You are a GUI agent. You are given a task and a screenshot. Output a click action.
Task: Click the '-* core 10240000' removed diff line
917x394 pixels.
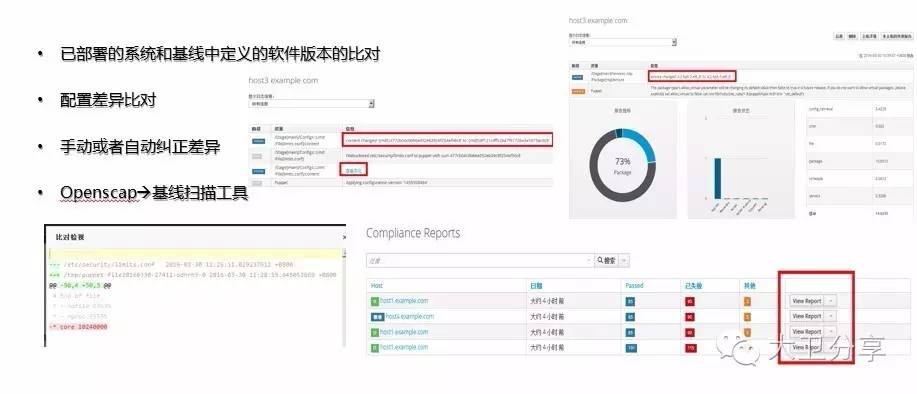click(x=78, y=327)
